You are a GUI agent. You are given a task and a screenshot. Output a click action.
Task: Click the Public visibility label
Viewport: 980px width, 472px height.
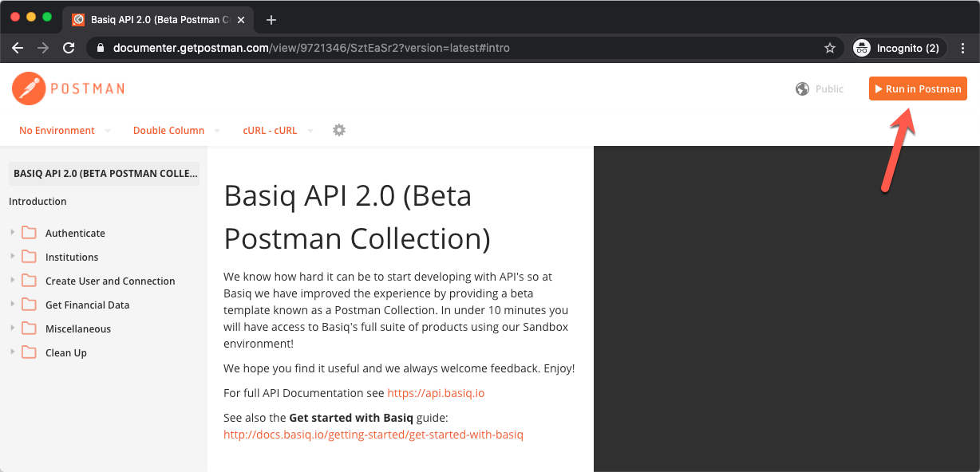(x=829, y=88)
